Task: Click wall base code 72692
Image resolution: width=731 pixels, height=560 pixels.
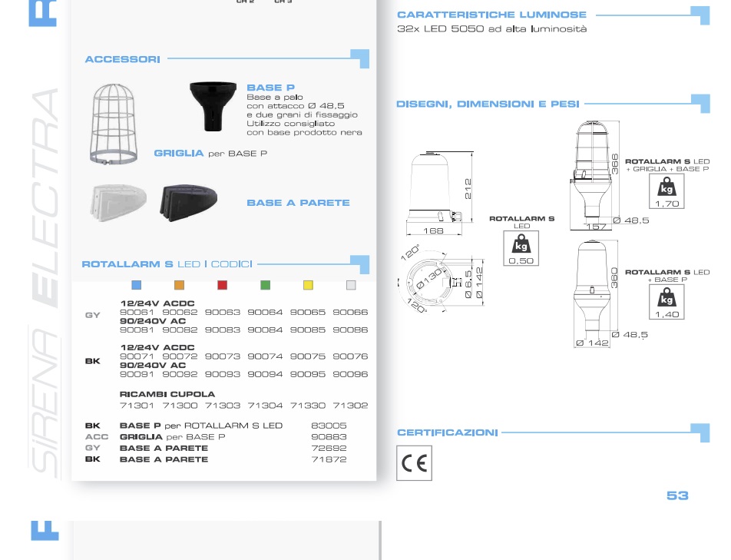Action: (329, 448)
